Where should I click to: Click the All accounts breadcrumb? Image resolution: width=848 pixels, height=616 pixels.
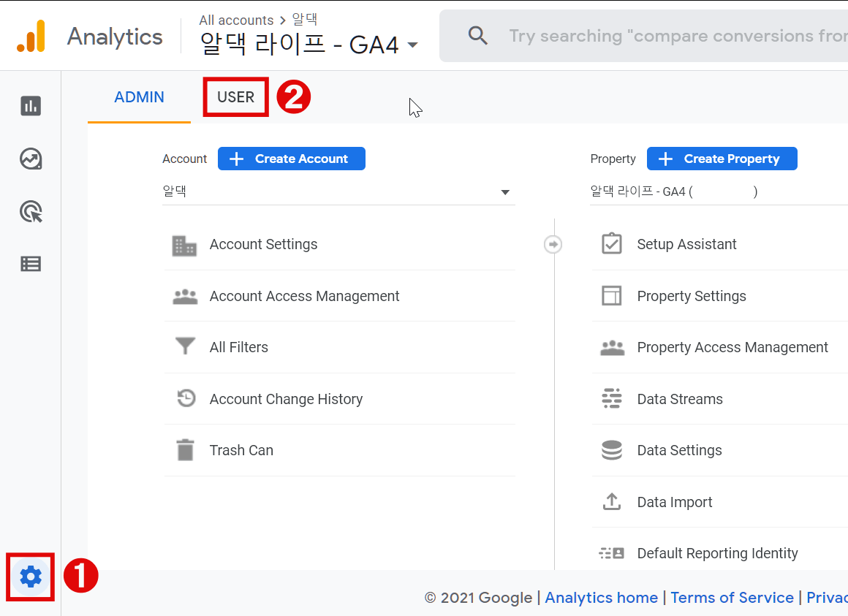click(x=236, y=20)
